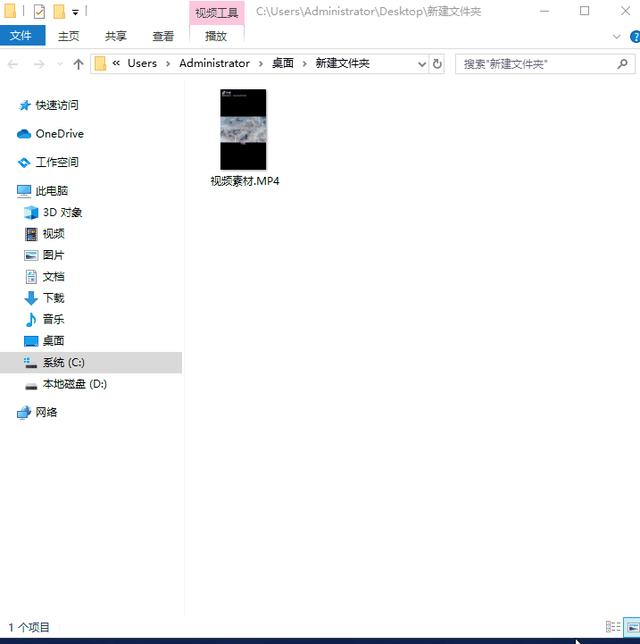Go up one folder level arrow
640x644 pixels.
78,64
